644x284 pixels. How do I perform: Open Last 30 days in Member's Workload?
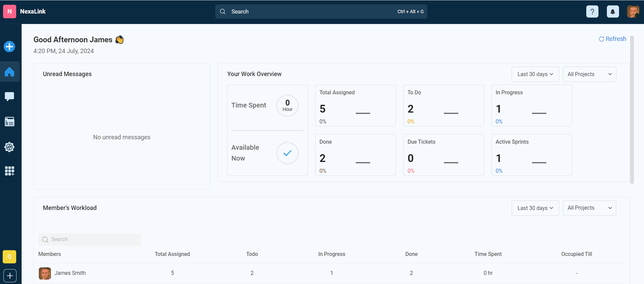pos(535,208)
